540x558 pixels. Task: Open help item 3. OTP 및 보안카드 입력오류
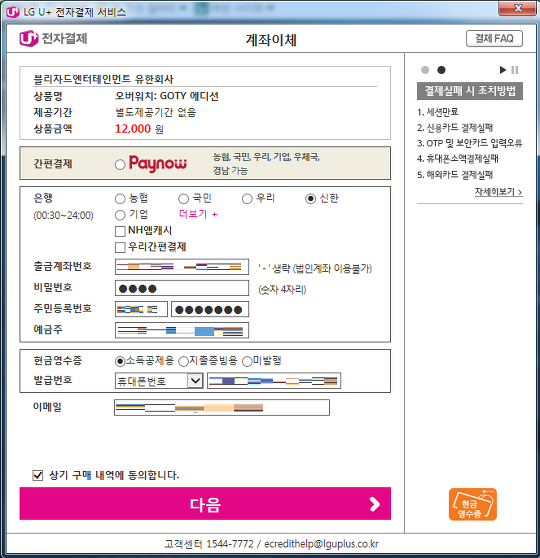[470, 143]
